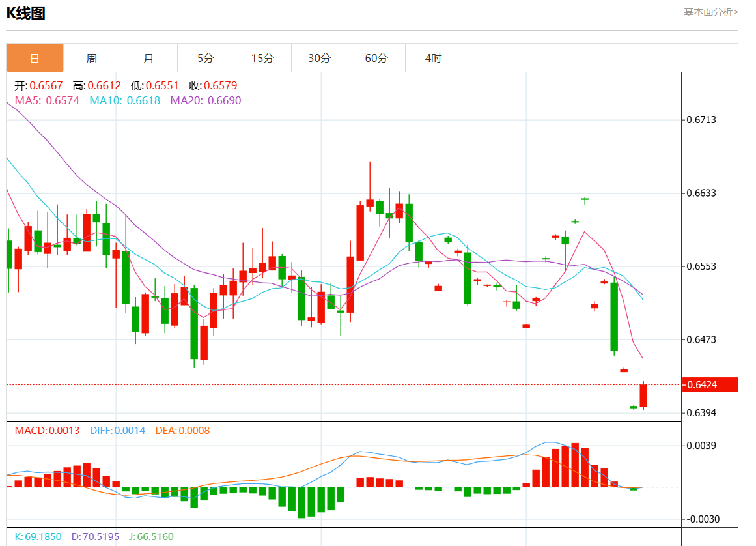Viewport: 756px width, 546px height.
Task: Select the 15分 interval tab
Action: [262, 58]
